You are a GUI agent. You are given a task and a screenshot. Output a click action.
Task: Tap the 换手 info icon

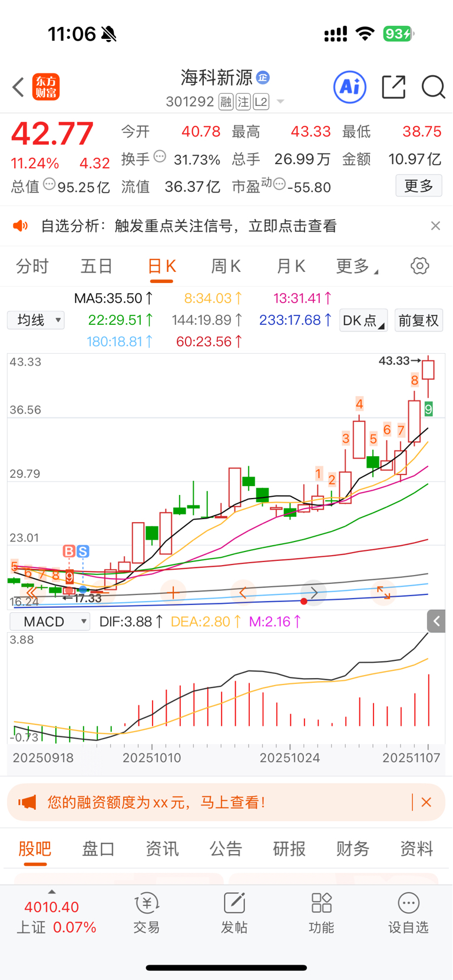[160, 157]
